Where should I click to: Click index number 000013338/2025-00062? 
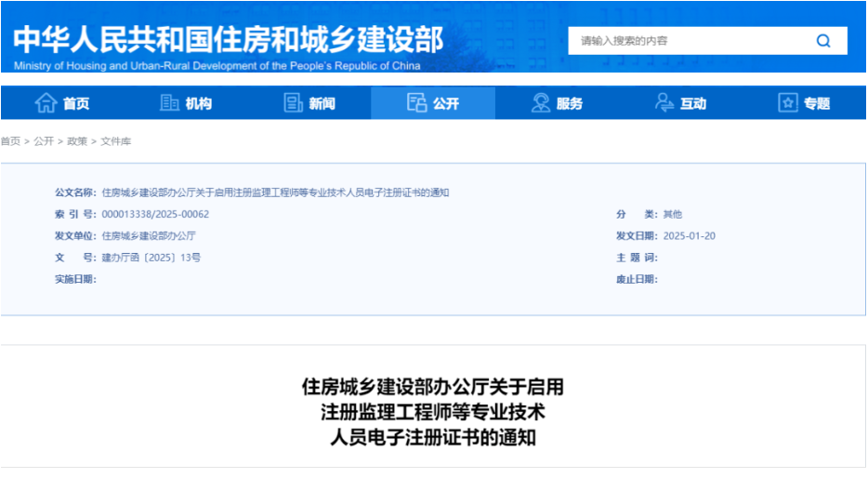click(155, 214)
